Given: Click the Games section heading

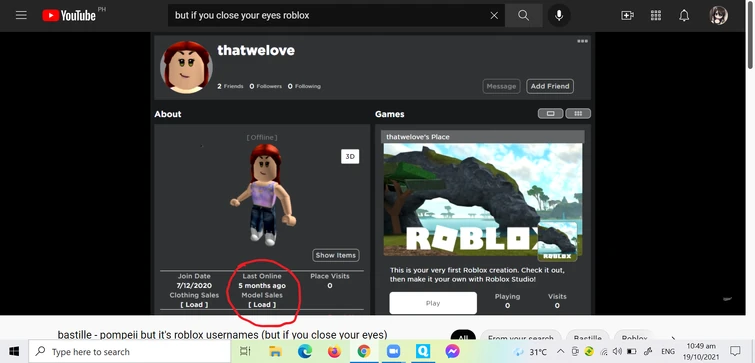Looking at the screenshot, I should pyautogui.click(x=390, y=114).
